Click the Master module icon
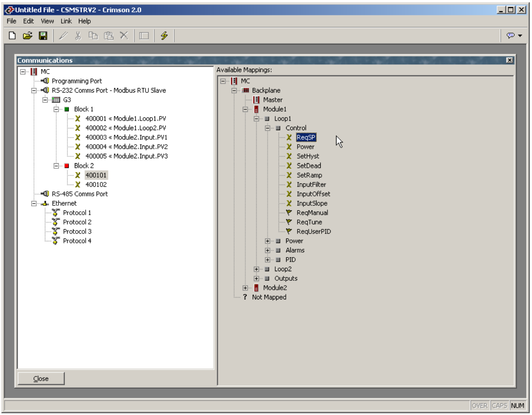This screenshot has width=532, height=415. point(257,100)
